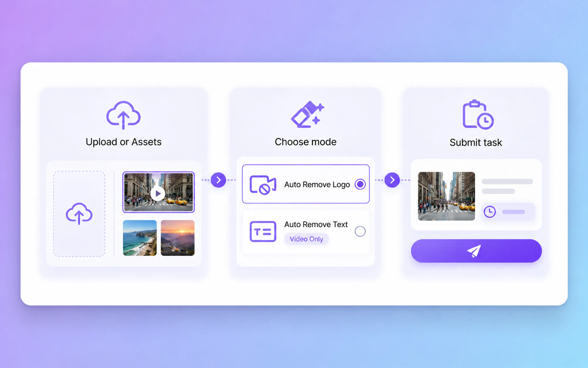Click the eraser sparkle icon above Choose mode

(x=308, y=114)
